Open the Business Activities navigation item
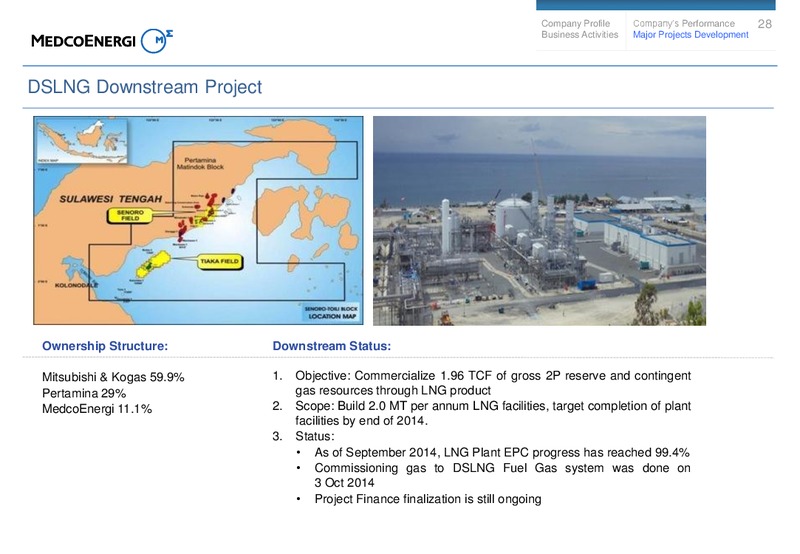This screenshot has height=554, width=800. (x=580, y=35)
